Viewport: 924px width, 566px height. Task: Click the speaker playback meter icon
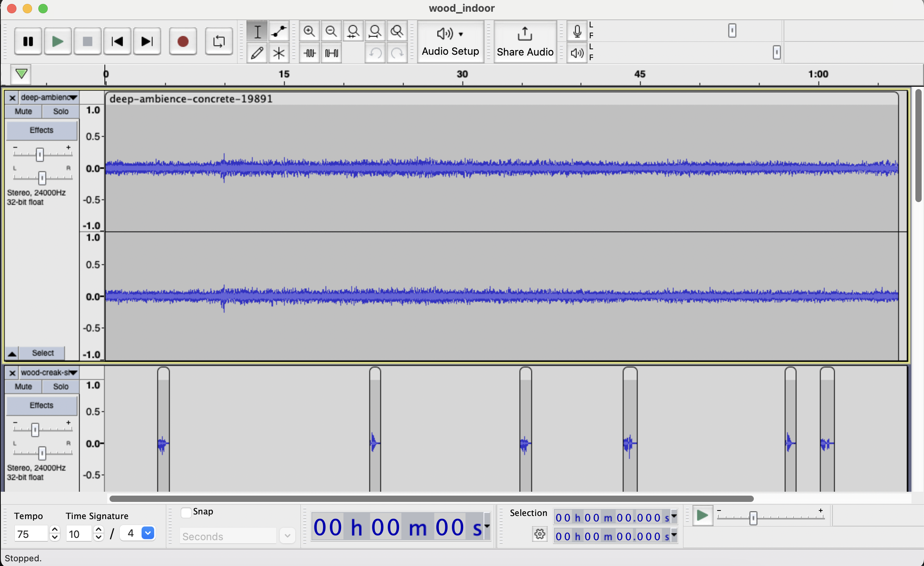(577, 53)
